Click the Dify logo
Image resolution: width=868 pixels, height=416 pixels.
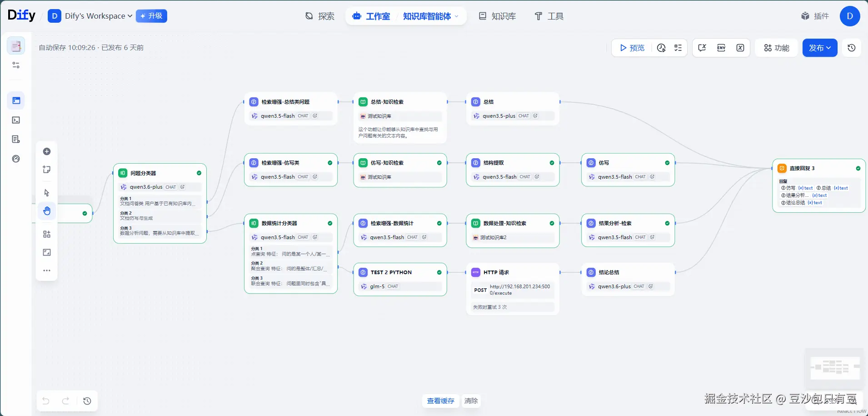tap(21, 15)
